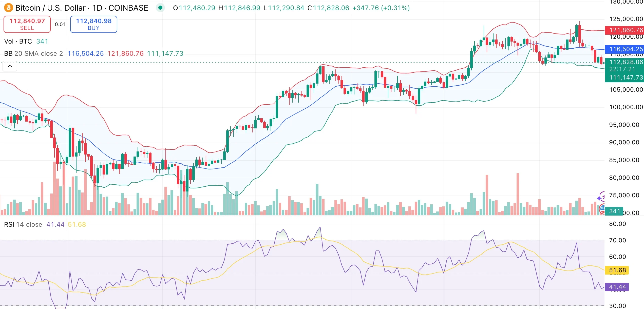Toggle the RSI 14 close indicator legend
The height and width of the screenshot is (309, 644).
[x=23, y=224]
